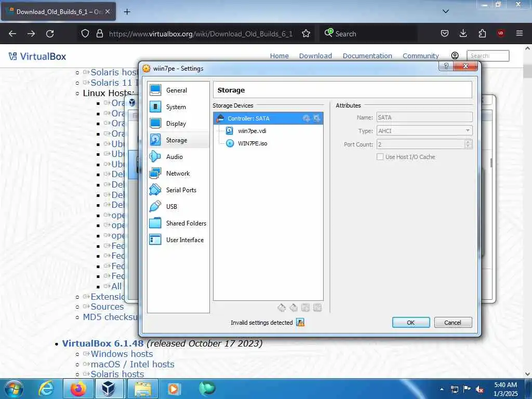Open the Home link on the VirtualBox site

pos(279,56)
